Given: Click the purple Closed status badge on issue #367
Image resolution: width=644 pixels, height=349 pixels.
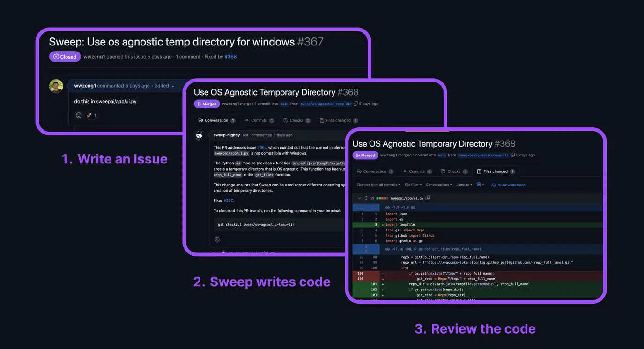Looking at the screenshot, I should [65, 57].
